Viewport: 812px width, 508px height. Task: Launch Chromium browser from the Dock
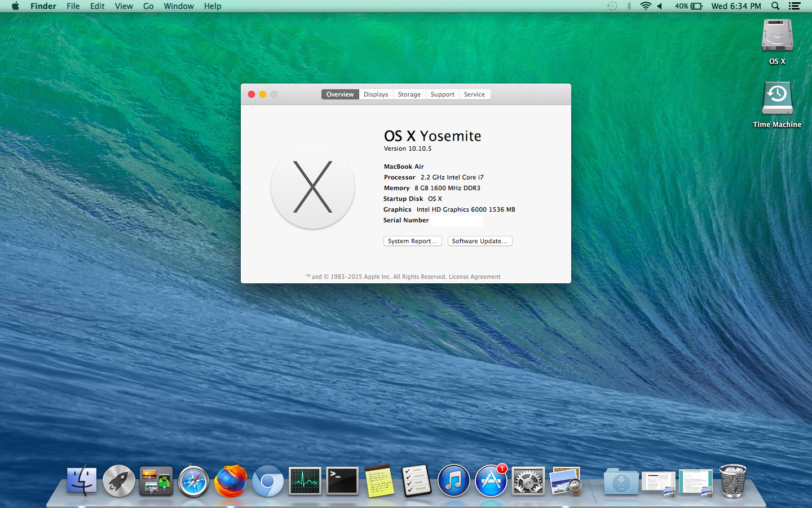268,481
